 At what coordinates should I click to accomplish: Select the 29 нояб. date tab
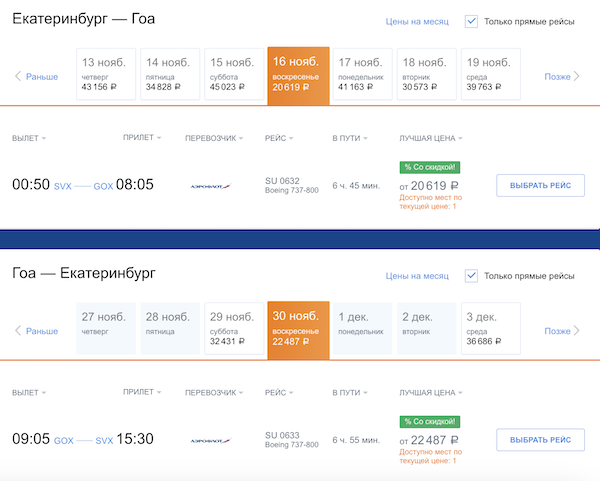(231, 329)
